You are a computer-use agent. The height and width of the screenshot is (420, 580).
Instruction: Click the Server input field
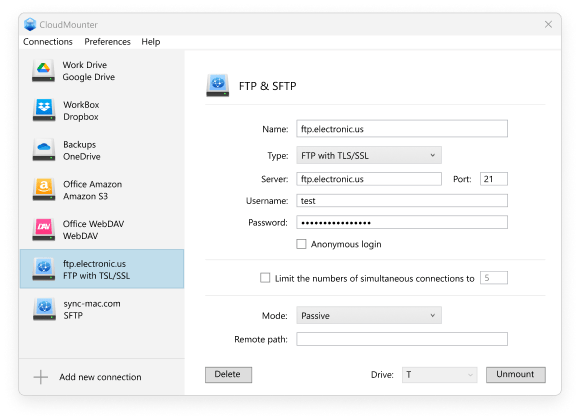coord(369,179)
